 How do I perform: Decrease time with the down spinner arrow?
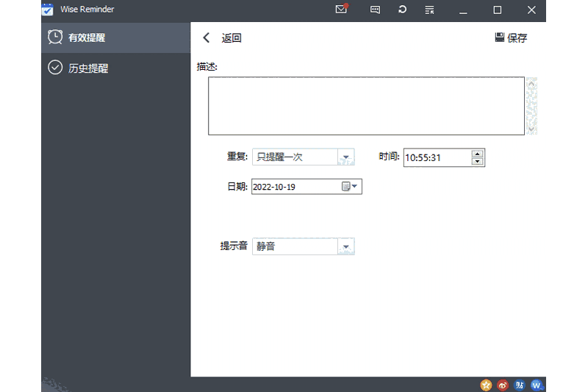tap(477, 161)
